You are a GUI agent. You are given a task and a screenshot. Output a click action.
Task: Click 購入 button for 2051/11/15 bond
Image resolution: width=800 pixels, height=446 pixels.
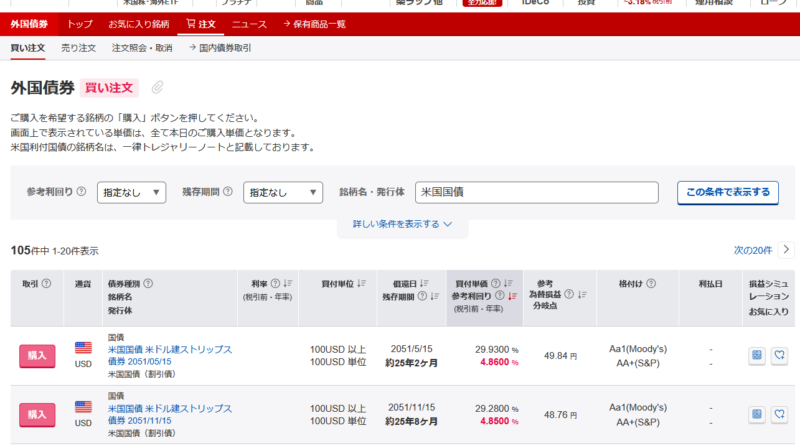[37, 415]
